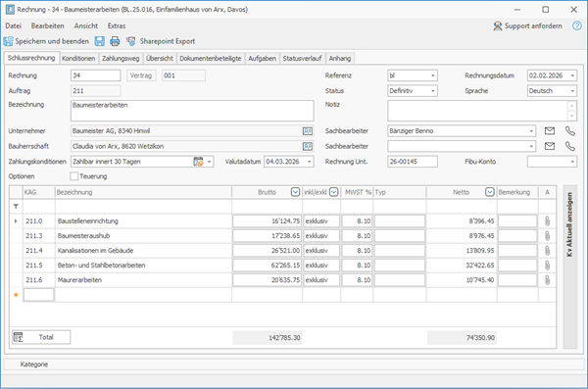Expand row indicator for 211.0 row
The width and height of the screenshot is (588, 389).
[x=16, y=220]
